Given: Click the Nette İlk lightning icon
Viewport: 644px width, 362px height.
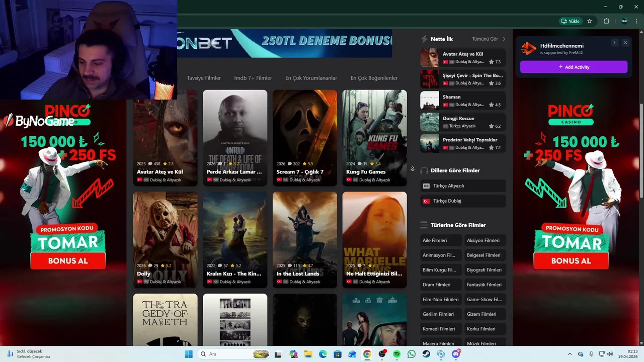Looking at the screenshot, I should point(424,39).
